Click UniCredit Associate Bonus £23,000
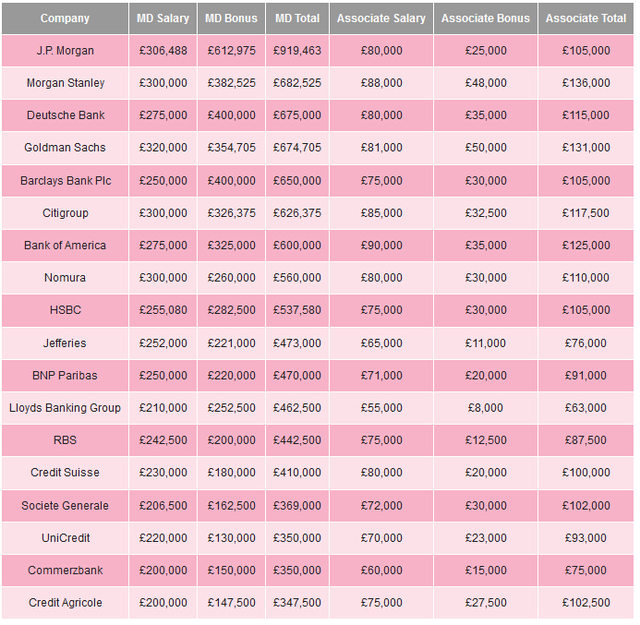 click(485, 538)
